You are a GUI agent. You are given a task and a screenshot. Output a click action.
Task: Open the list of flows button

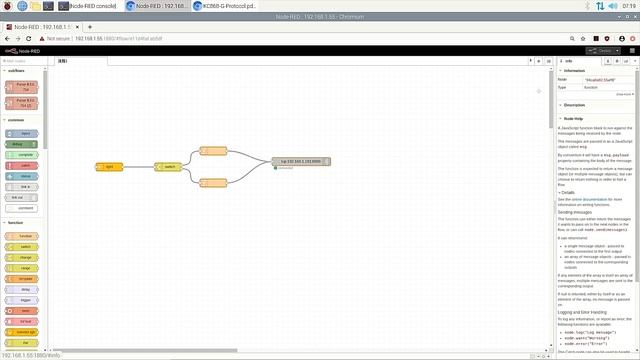[549, 61]
